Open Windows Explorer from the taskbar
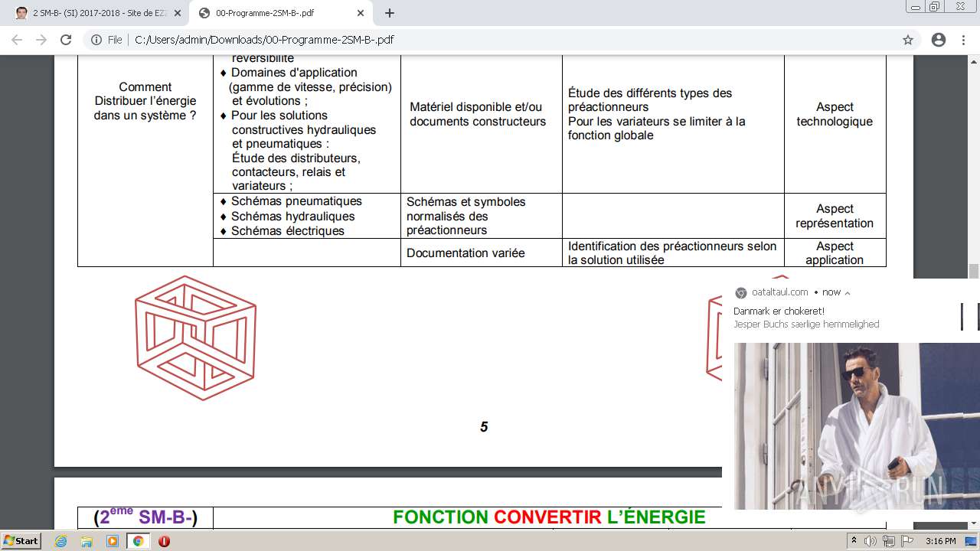Image resolution: width=980 pixels, height=551 pixels. click(x=87, y=541)
